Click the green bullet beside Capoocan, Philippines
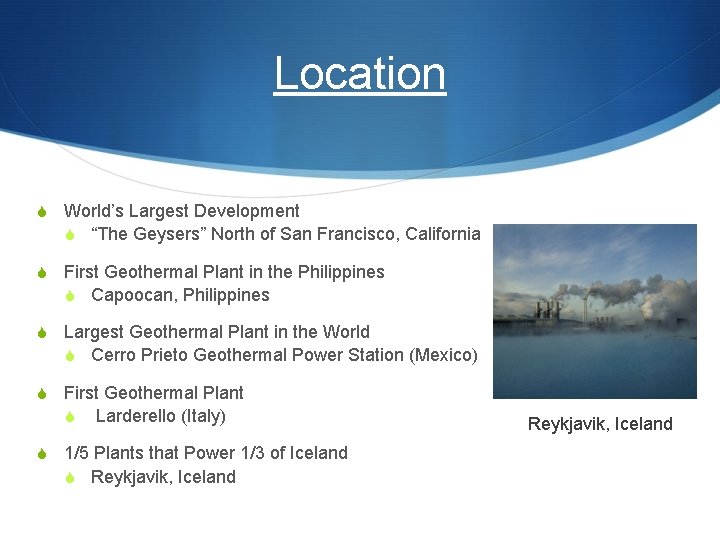Viewport: 720px width, 540px height. 70,296
